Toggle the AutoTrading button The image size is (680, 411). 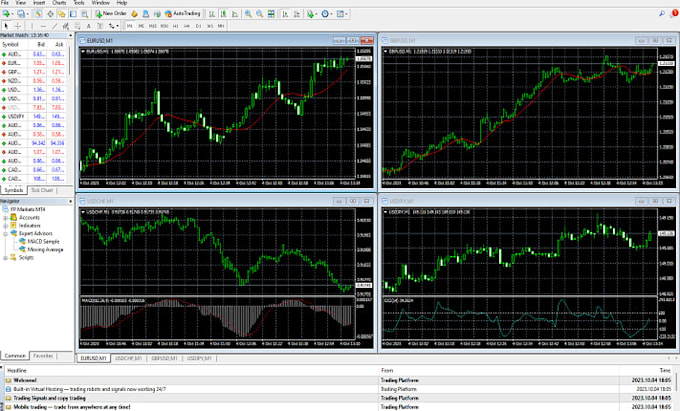(183, 14)
